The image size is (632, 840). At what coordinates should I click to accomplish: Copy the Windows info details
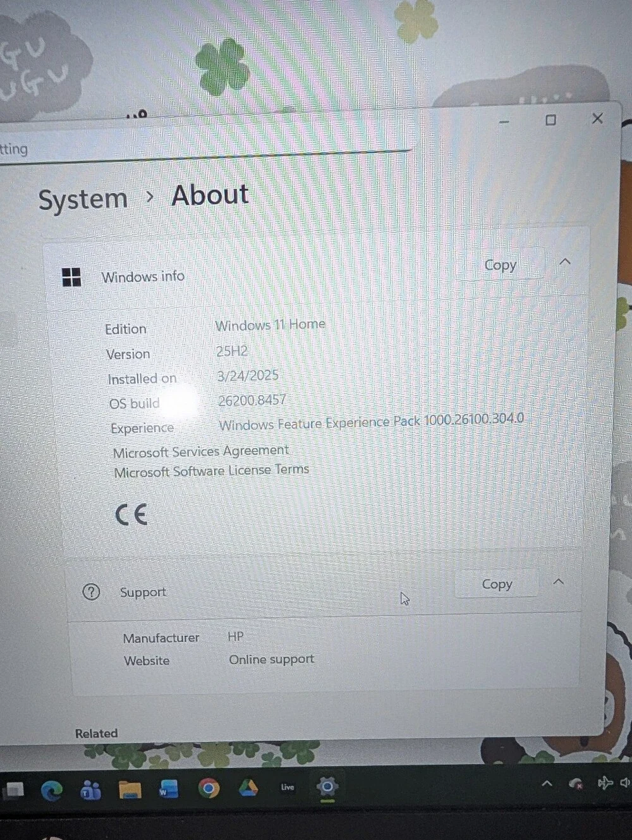coord(500,265)
